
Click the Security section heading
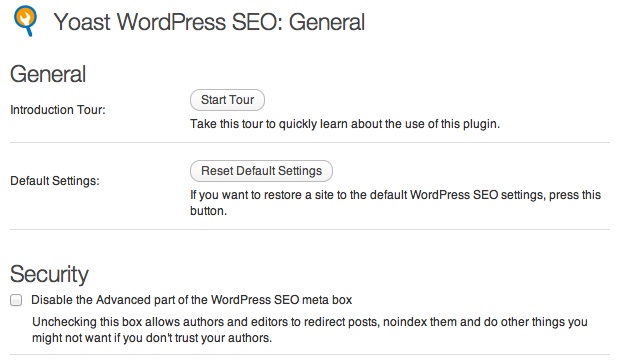(49, 274)
